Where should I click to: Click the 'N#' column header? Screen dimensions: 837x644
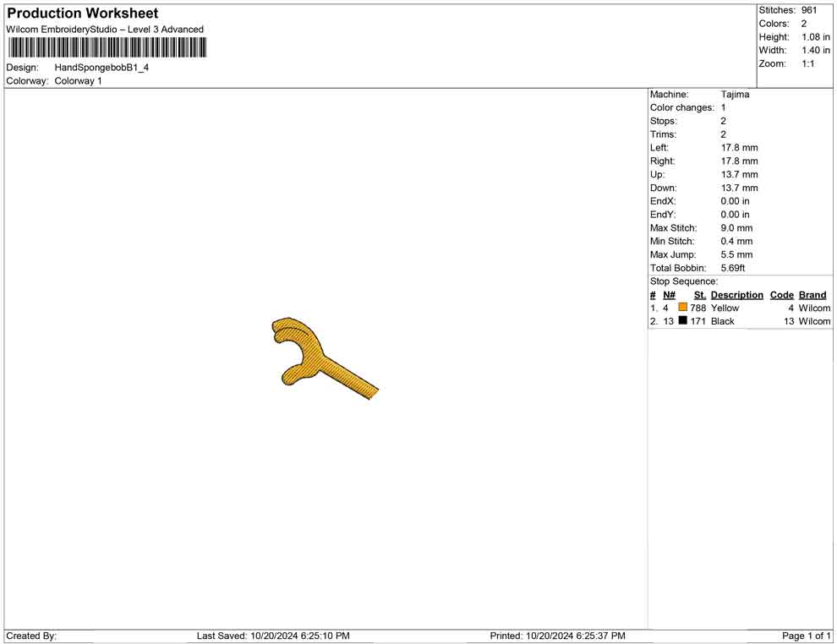(x=669, y=295)
